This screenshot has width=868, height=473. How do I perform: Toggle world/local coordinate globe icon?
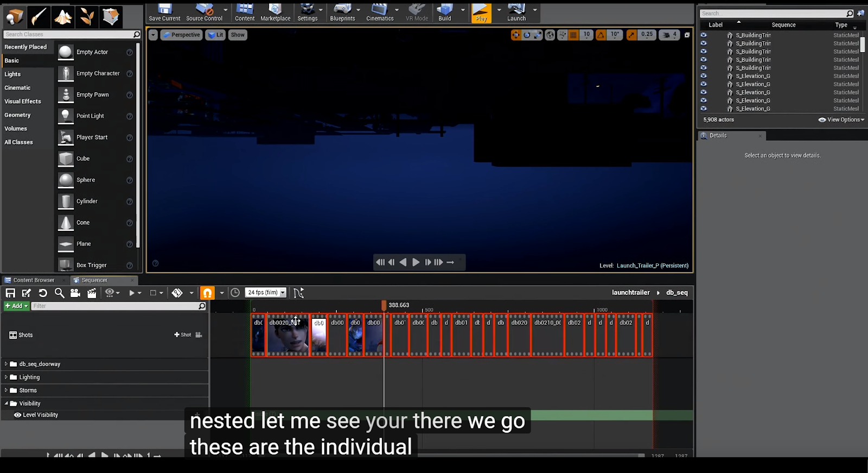550,35
